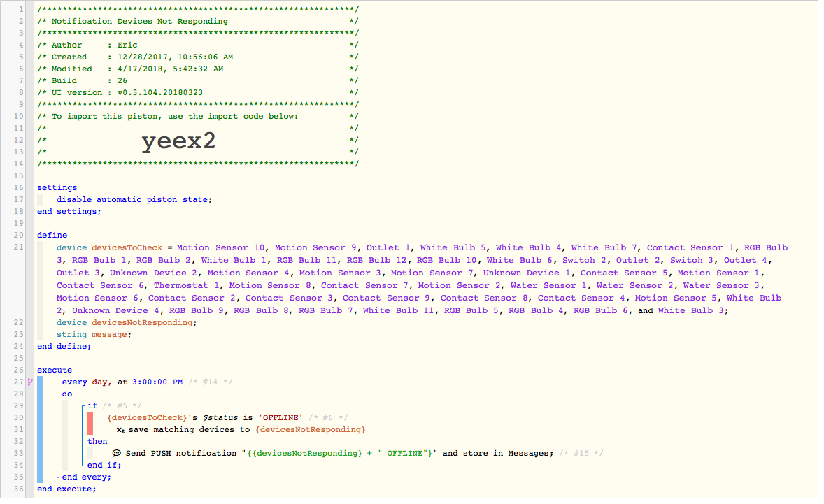The image size is (824, 504).
Task: Click the then keyword on line 32
Action: tap(97, 442)
